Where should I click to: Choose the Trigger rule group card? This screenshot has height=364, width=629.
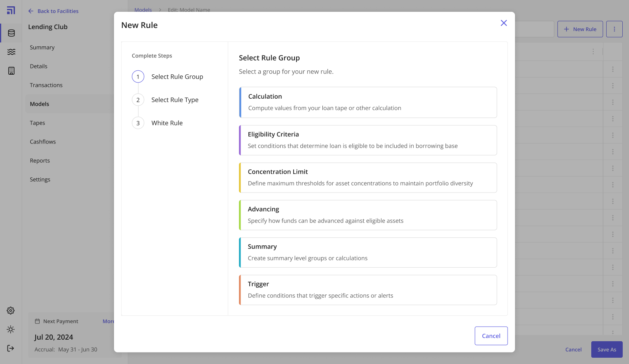[368, 290]
